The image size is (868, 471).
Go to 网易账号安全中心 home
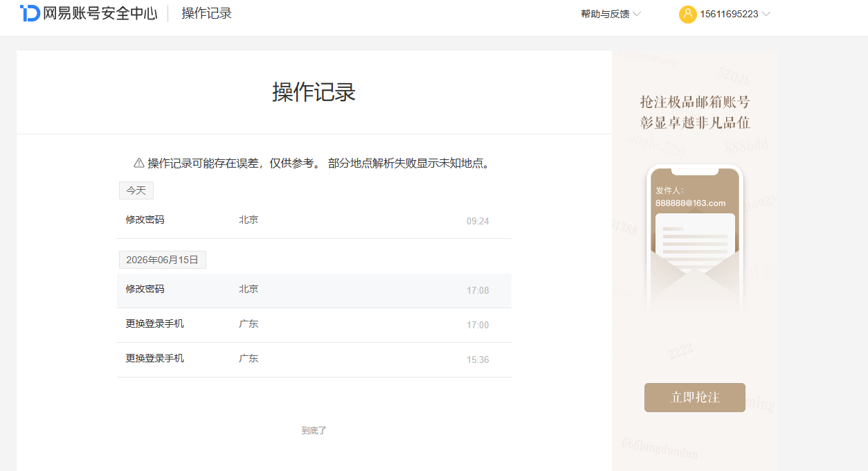(89, 13)
